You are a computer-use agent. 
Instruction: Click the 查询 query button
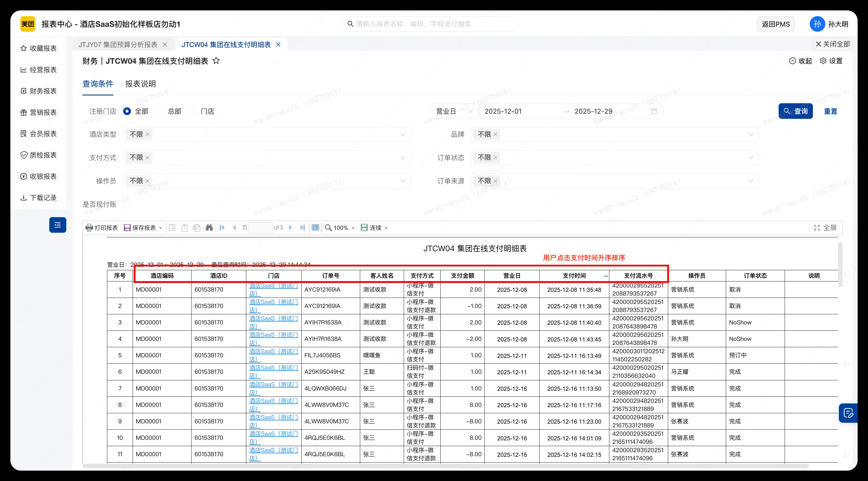point(795,111)
